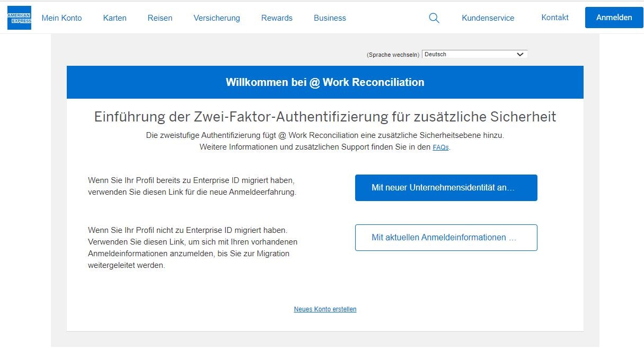The height and width of the screenshot is (348, 644).
Task: Click the Zwei-Faktor-Authentifizierung heading
Action: 325,117
